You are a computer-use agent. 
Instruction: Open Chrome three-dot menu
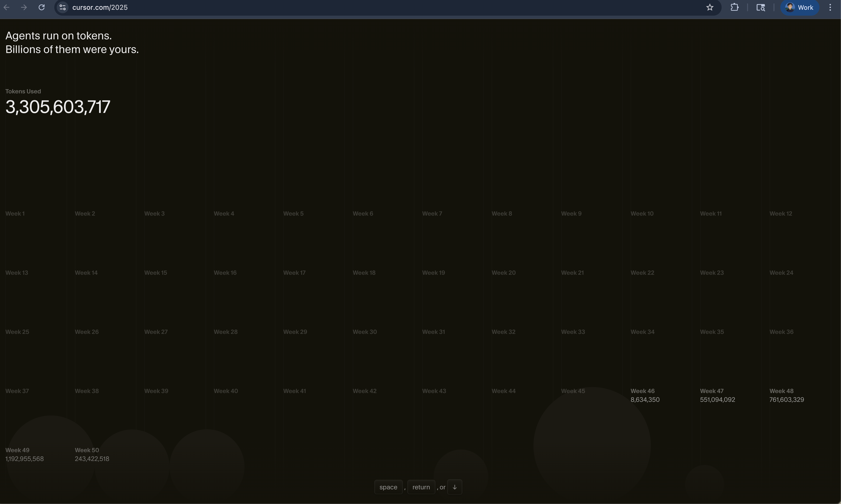pos(830,8)
